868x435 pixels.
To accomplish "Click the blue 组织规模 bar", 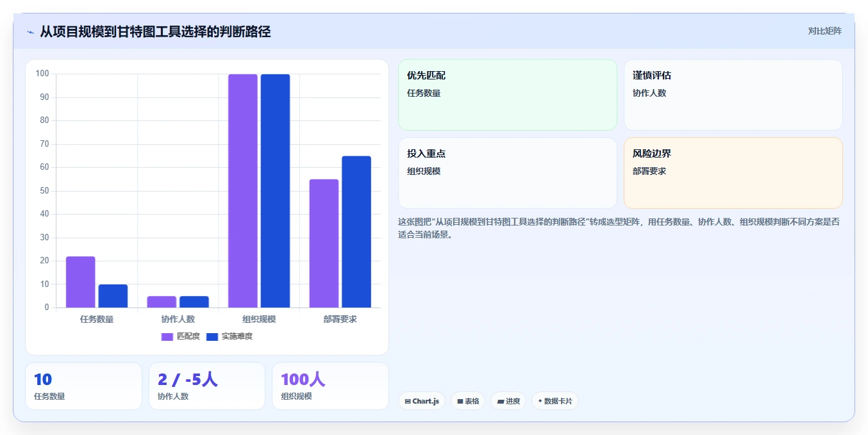I will (275, 191).
